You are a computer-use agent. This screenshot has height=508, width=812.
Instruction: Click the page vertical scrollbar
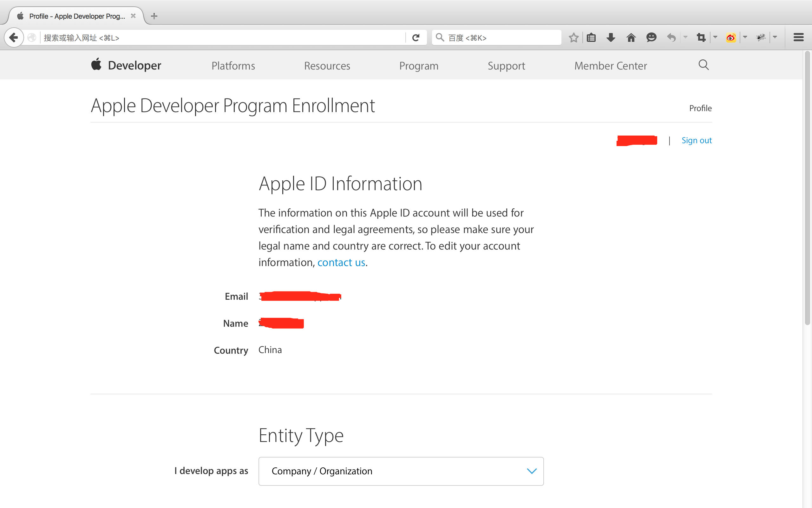coord(807,188)
